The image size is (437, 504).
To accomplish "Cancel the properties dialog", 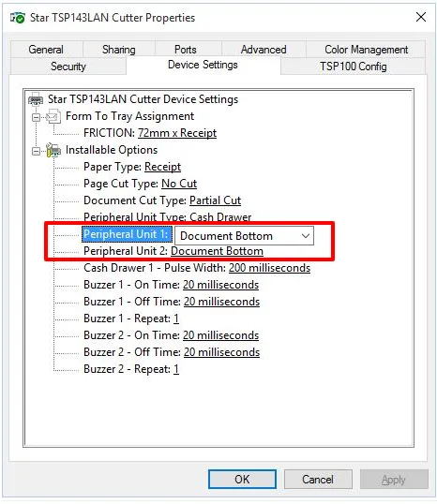I will pos(318,480).
